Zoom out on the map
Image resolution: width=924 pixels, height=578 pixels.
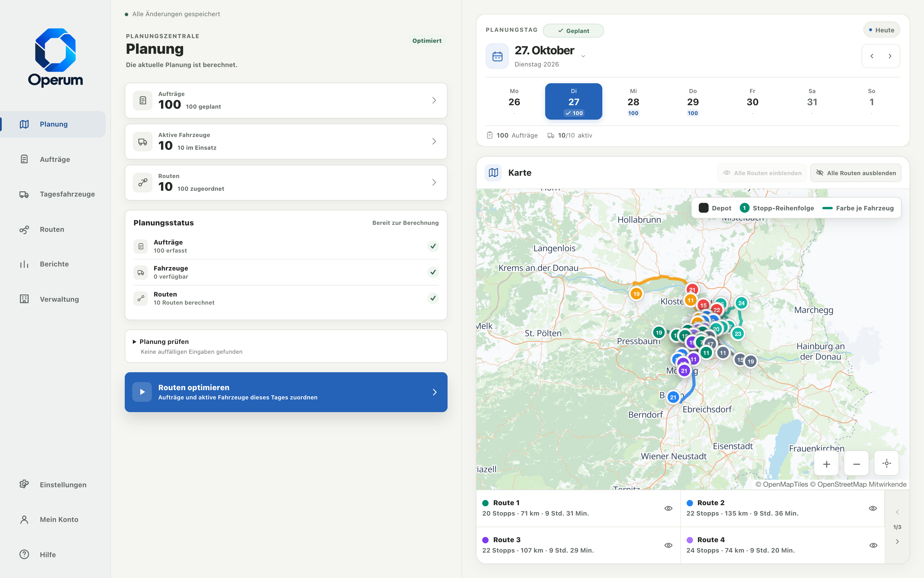(856, 464)
